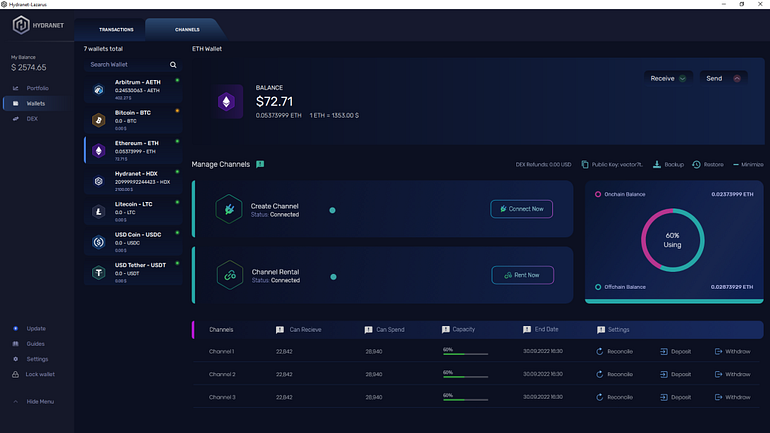Click Channel Rental status indicator dot
Screen dimensions: 770x433
click(x=333, y=277)
